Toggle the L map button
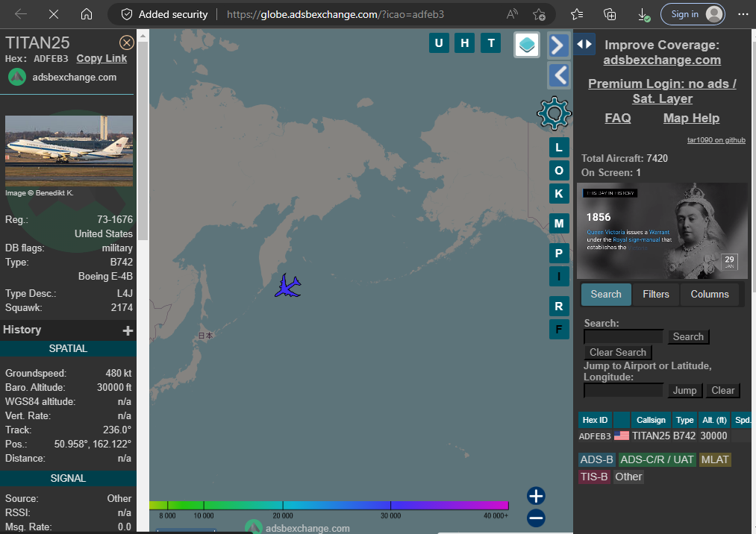The image size is (756, 534). pos(559,148)
